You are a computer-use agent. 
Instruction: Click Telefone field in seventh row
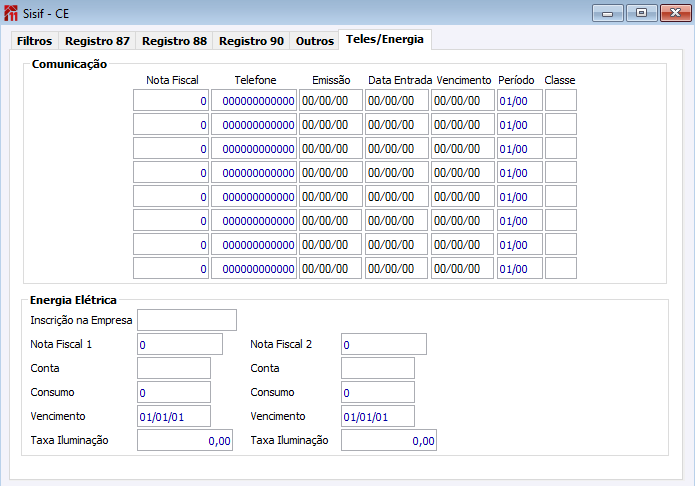point(254,244)
